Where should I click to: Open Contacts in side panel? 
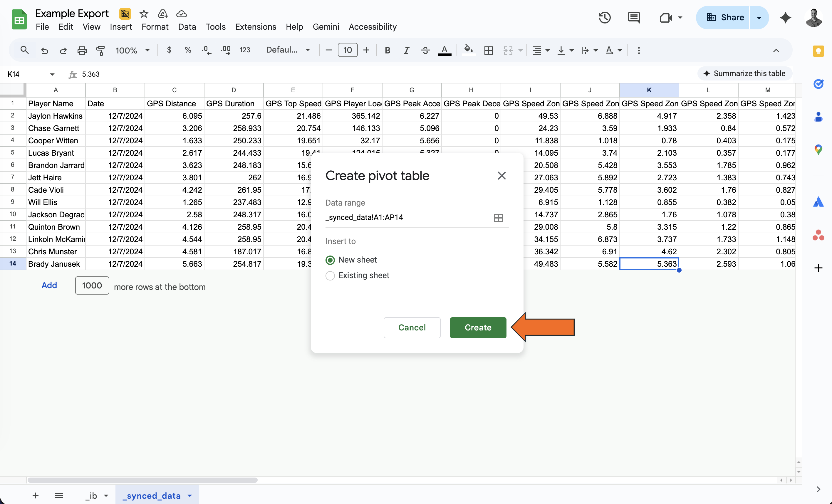point(818,117)
